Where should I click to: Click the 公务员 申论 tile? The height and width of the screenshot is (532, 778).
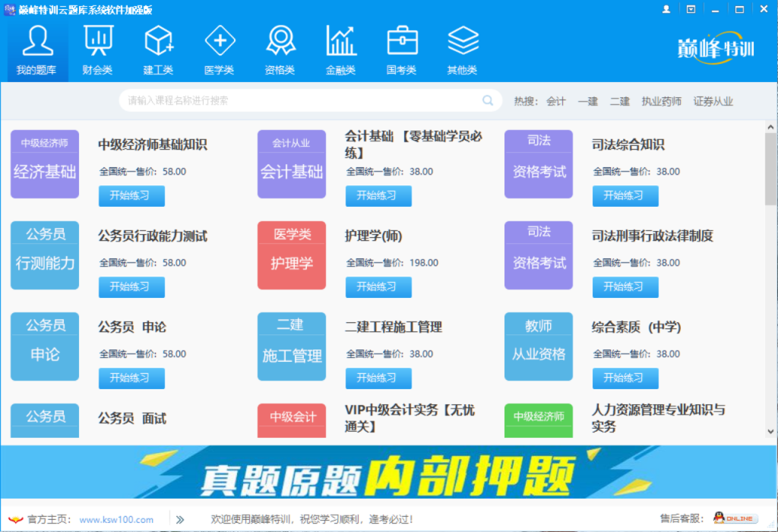(x=45, y=347)
